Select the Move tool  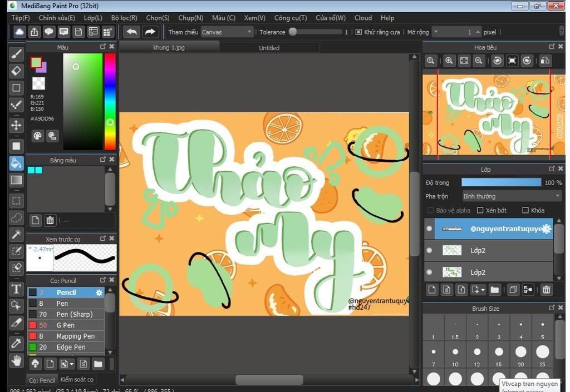16,126
